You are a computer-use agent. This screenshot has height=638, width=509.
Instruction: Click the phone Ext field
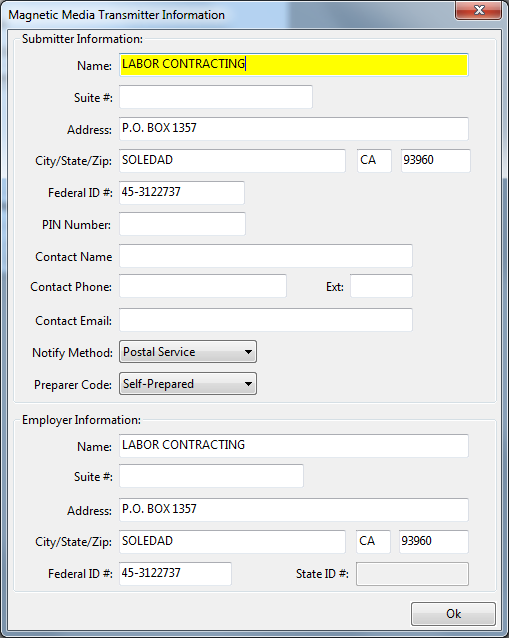pos(381,286)
